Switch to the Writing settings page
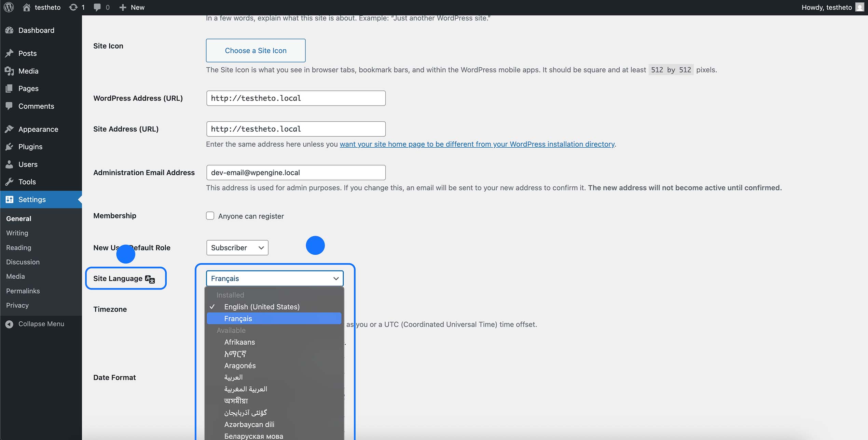The image size is (868, 440). [x=17, y=233]
